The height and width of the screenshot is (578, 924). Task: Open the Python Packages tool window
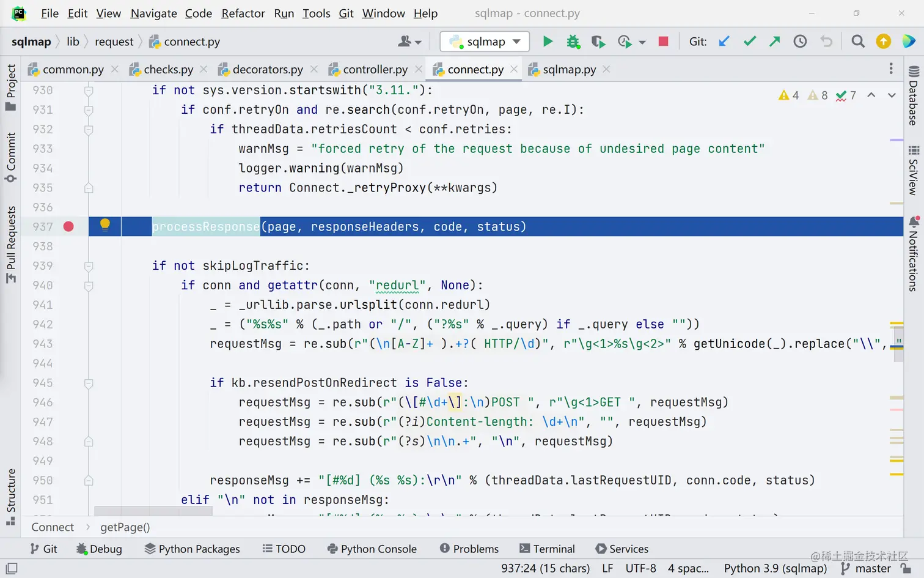point(192,549)
